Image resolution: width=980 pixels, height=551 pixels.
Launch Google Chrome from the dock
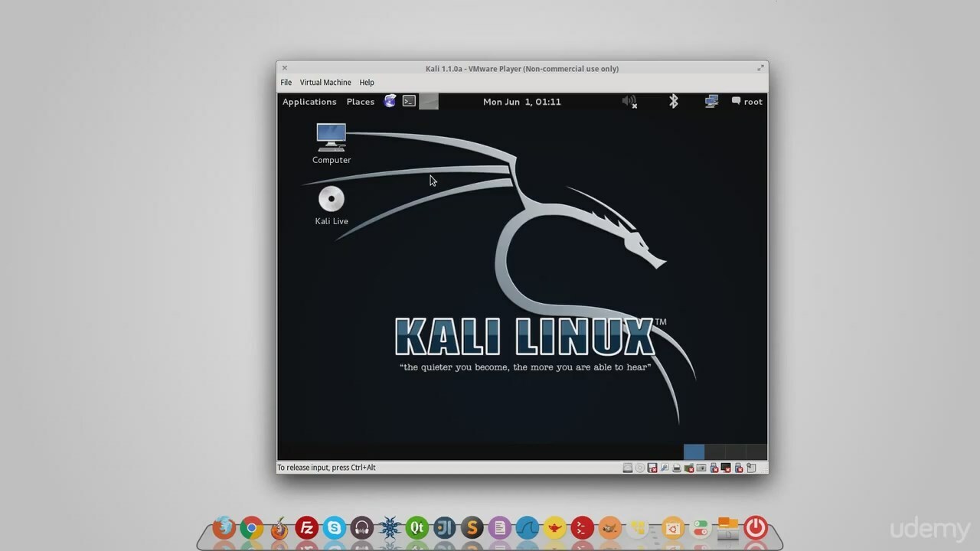252,527
